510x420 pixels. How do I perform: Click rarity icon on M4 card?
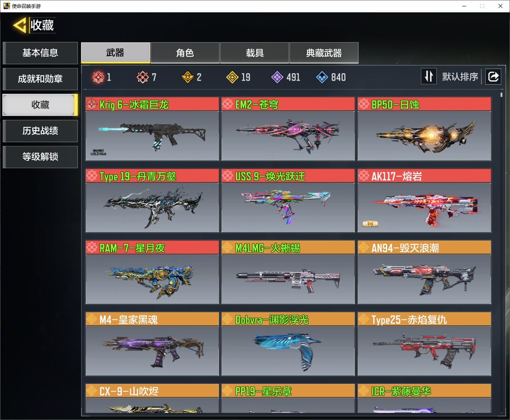[x=92, y=319]
